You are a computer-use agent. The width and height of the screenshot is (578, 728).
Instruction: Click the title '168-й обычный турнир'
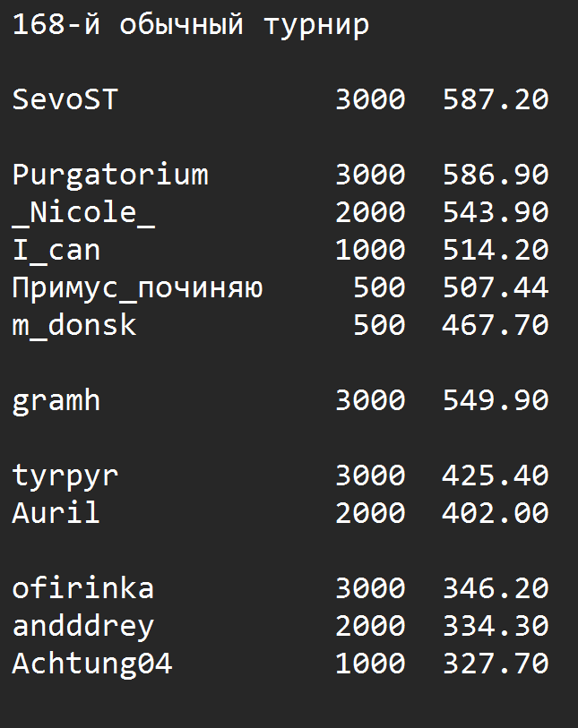(x=191, y=24)
